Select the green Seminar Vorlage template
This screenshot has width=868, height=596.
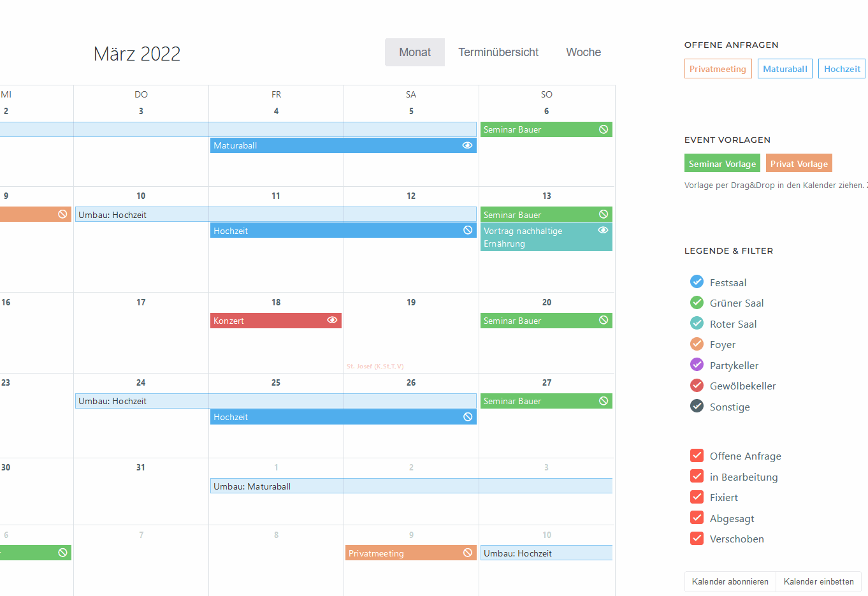pyautogui.click(x=722, y=164)
